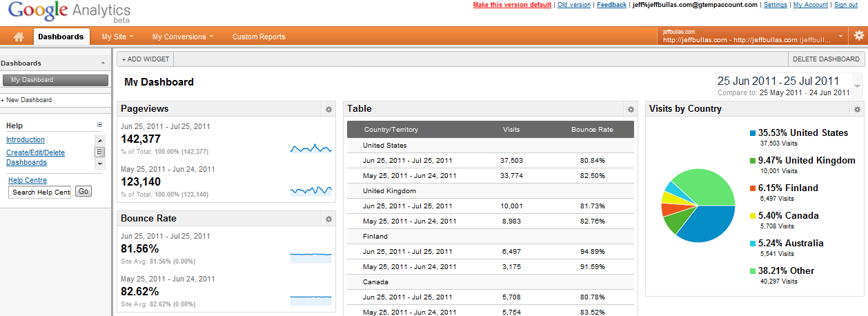Open the settings gear in orange bar
Image resolution: width=868 pixels, height=316 pixels.
858,36
